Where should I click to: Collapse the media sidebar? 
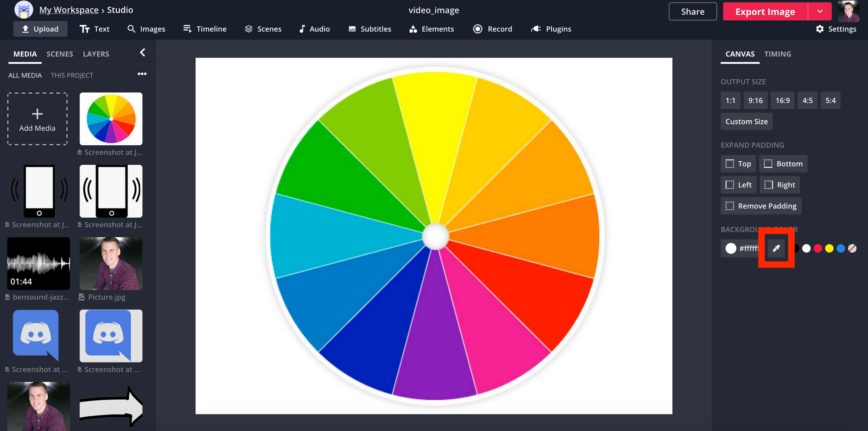[x=142, y=52]
